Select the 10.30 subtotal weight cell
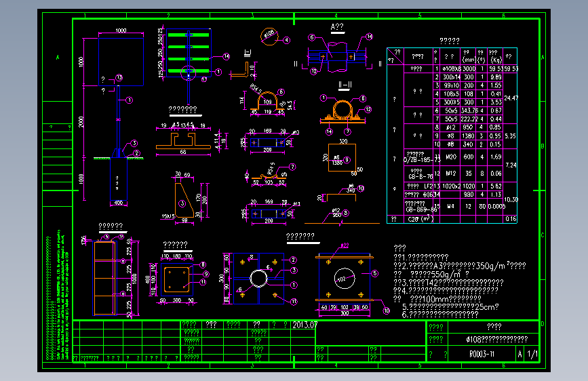The image size is (588, 381). [x=511, y=200]
